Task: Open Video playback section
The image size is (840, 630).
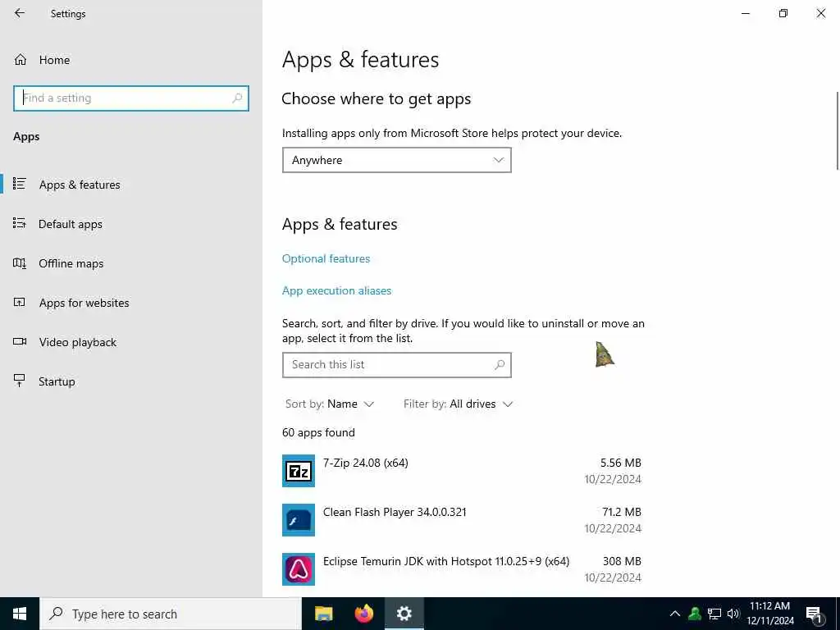Action: (77, 342)
